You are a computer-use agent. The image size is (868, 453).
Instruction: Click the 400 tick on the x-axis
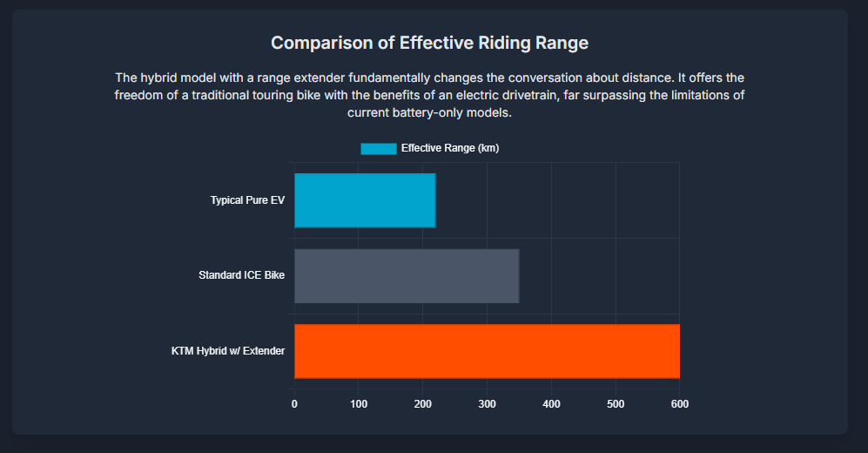point(551,403)
